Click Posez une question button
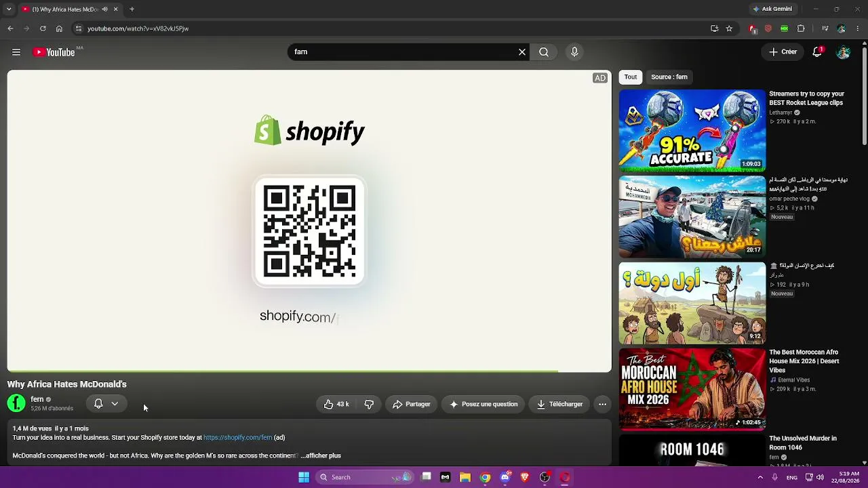The width and height of the screenshot is (868, 488). [x=484, y=404]
